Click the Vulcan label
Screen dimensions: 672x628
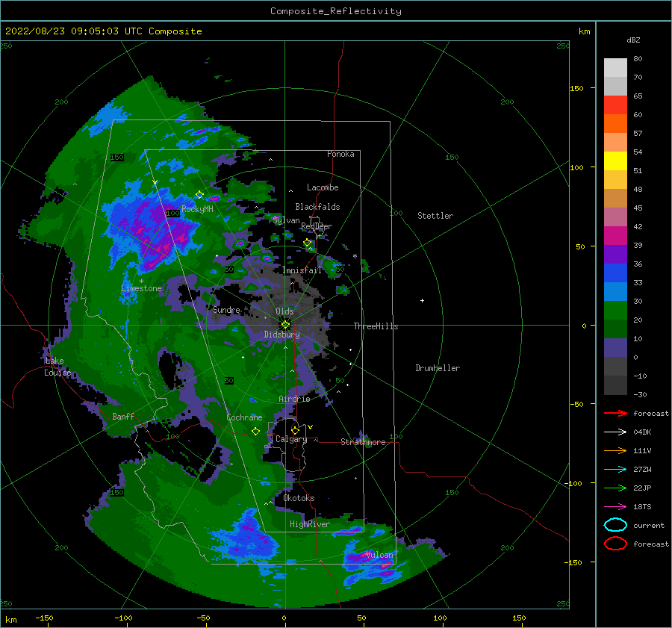(379, 555)
